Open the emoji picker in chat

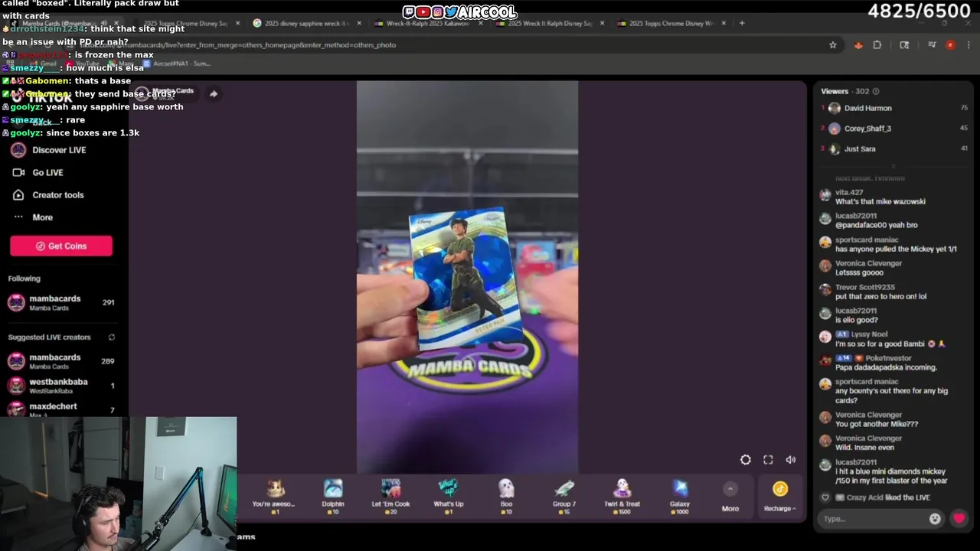935,519
